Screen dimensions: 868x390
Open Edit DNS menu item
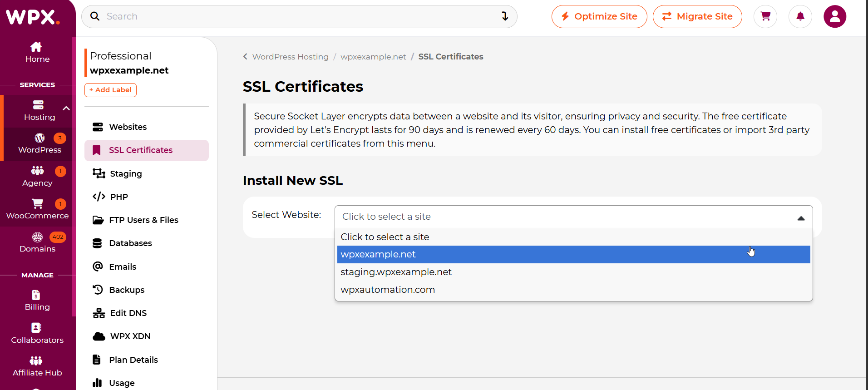147,313
